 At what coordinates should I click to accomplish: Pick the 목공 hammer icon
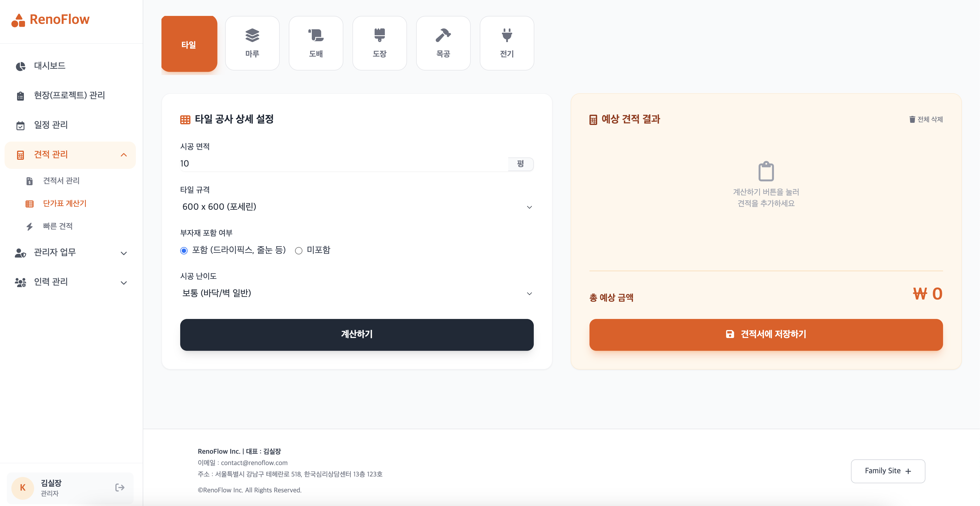443,35
